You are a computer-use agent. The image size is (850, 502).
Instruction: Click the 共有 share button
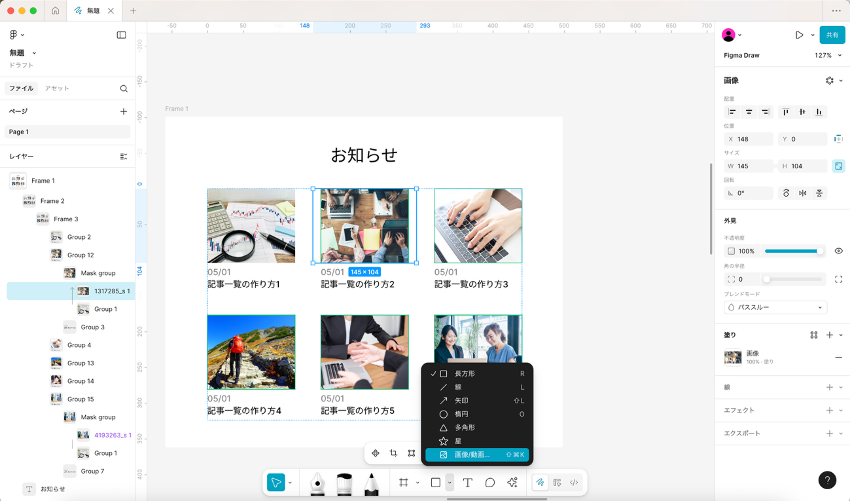tap(832, 35)
